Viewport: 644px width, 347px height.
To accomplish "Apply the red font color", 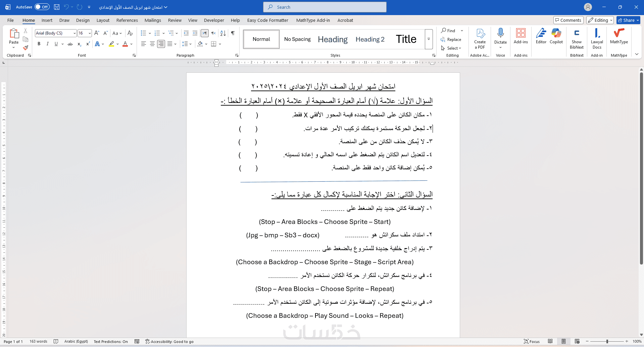I will point(125,44).
